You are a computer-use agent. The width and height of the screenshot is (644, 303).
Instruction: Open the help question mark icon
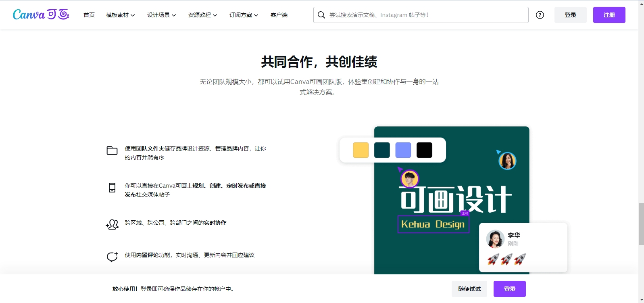pos(540,15)
